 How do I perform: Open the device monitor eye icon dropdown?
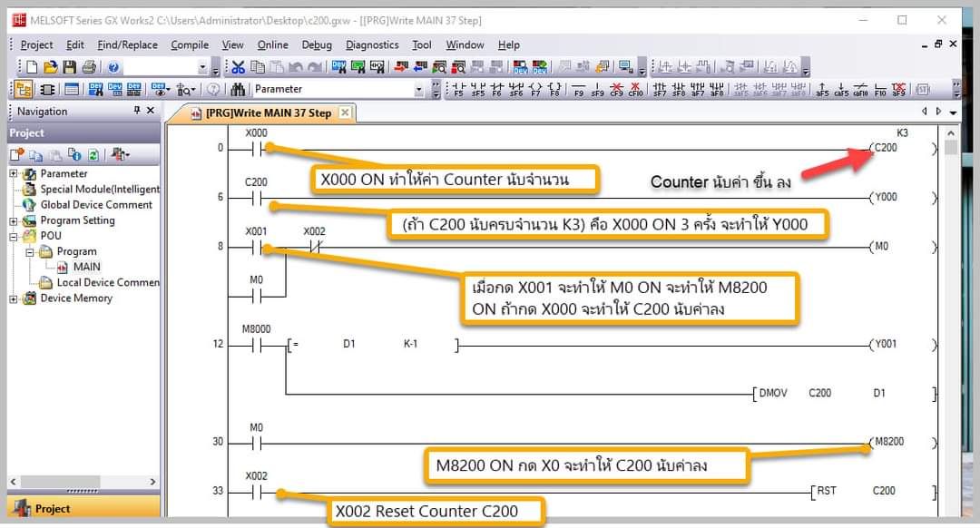pyautogui.click(x=168, y=90)
